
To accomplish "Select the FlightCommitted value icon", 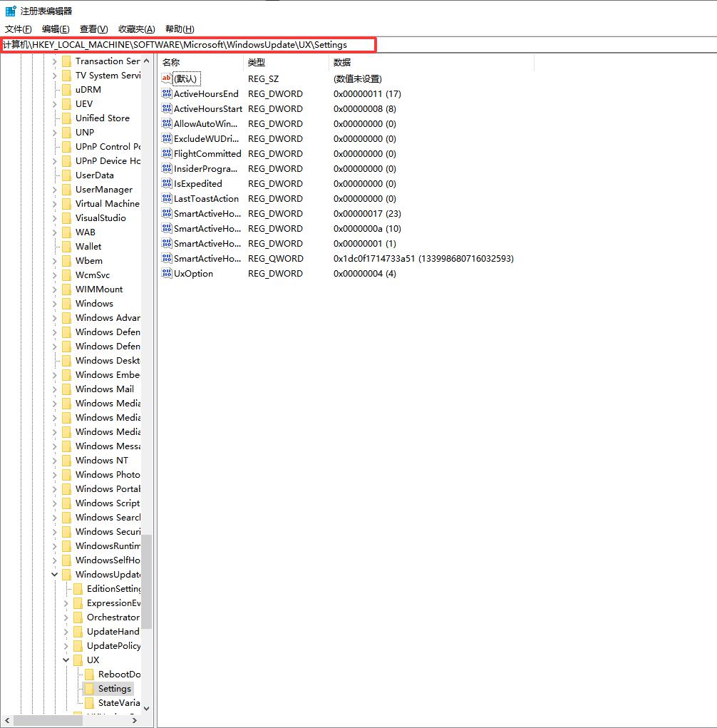I will [x=167, y=154].
